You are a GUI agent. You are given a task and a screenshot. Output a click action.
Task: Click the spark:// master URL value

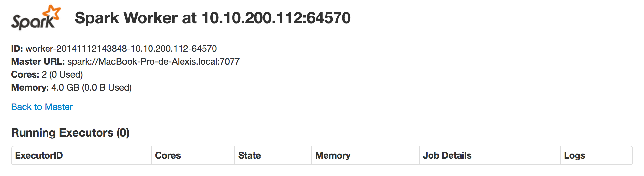coord(153,62)
